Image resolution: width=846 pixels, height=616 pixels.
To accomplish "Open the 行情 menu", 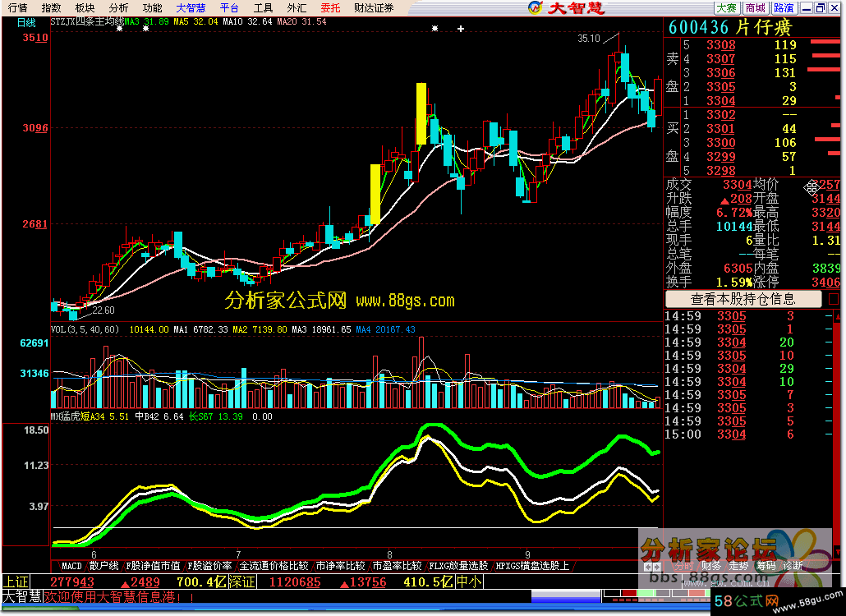I will [x=18, y=7].
